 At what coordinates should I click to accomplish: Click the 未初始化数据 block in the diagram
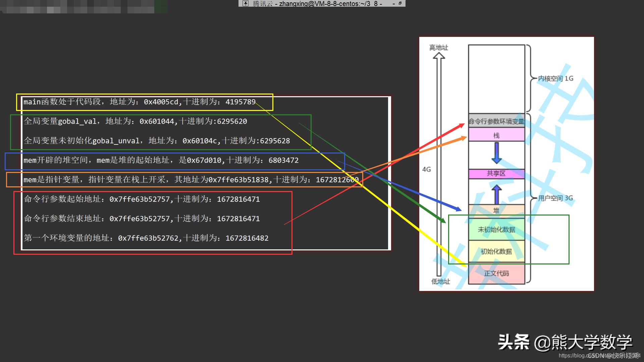[496, 230]
